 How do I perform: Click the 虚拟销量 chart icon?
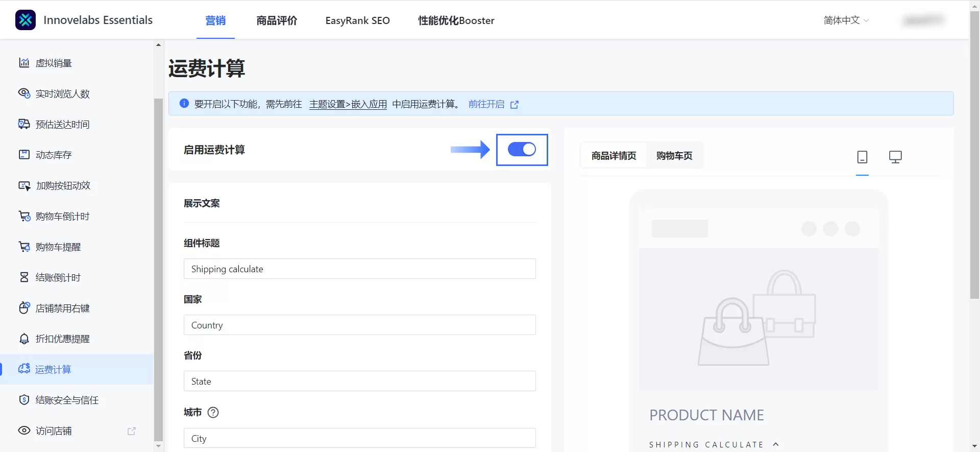click(x=24, y=63)
